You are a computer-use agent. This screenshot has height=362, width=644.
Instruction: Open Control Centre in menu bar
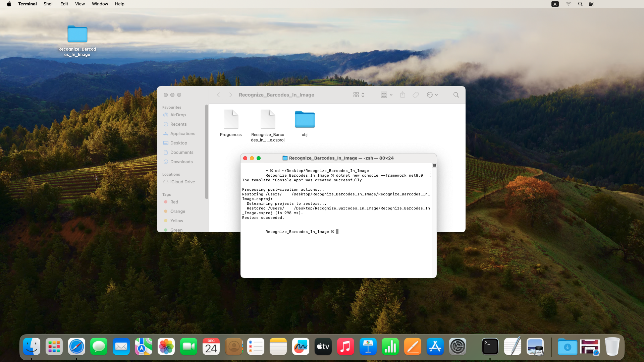click(591, 4)
